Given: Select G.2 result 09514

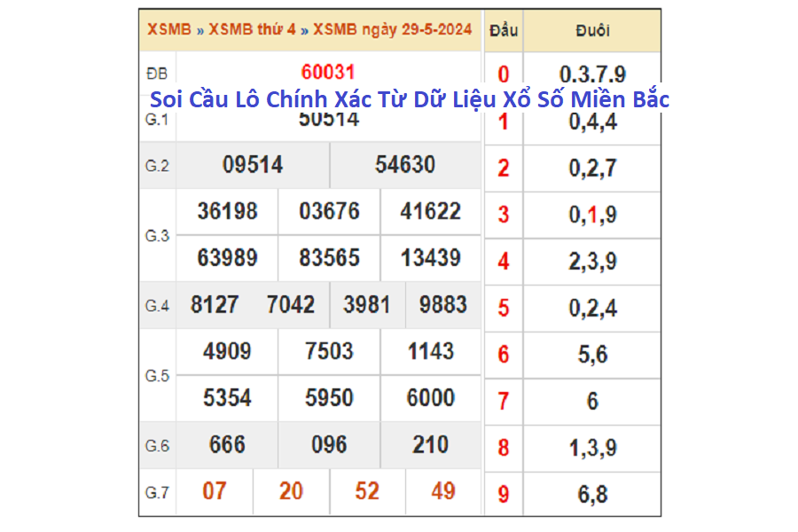Looking at the screenshot, I should pyautogui.click(x=253, y=165).
